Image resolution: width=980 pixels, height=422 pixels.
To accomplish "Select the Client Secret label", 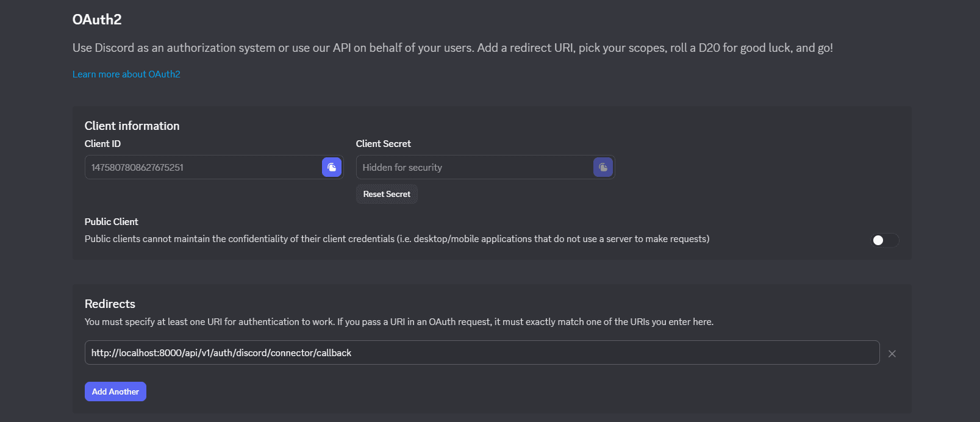I will (384, 144).
